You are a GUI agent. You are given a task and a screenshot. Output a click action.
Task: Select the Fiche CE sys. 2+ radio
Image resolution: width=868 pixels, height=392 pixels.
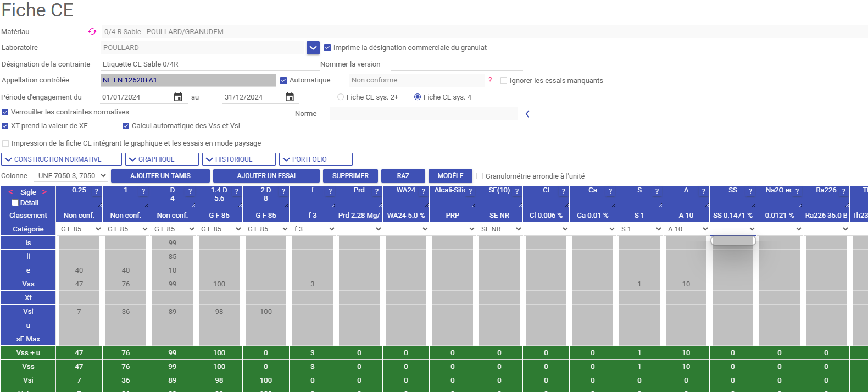[341, 97]
